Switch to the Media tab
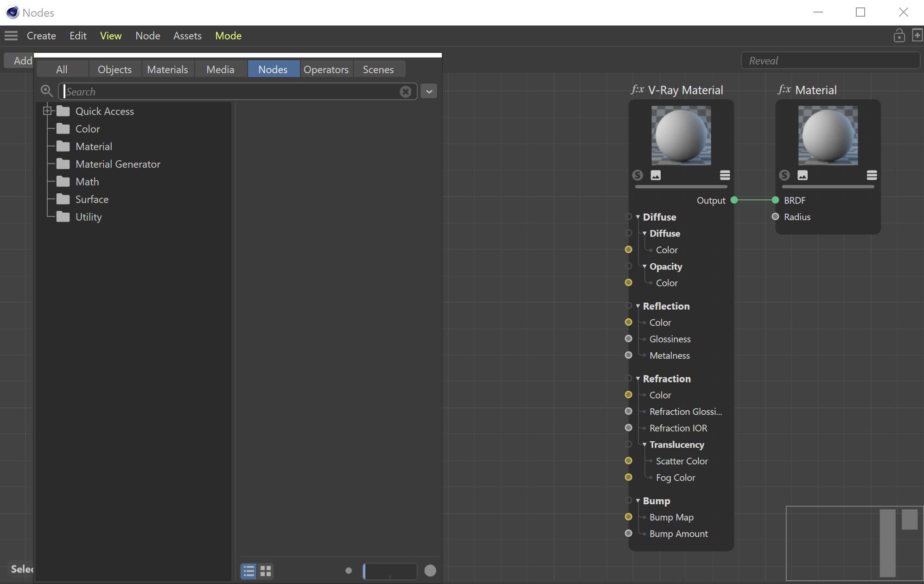924x584 pixels. 220,69
